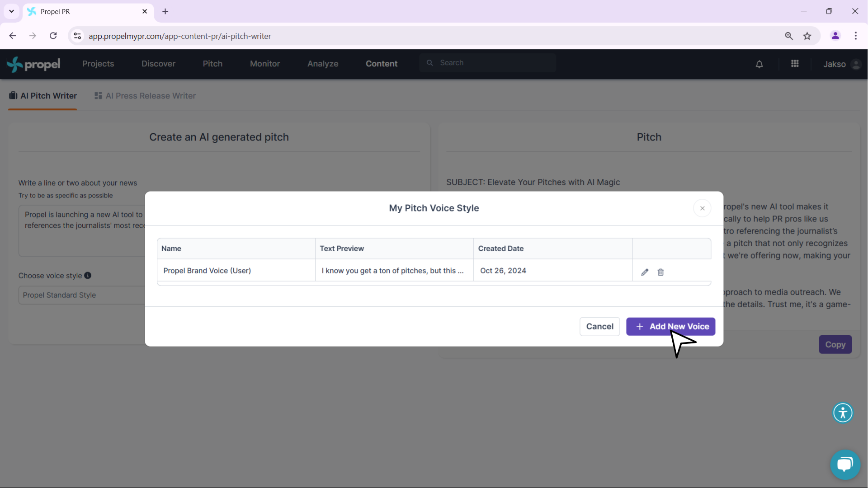Open browser zoom indicator
This screenshot has height=488, width=868.
point(789,36)
